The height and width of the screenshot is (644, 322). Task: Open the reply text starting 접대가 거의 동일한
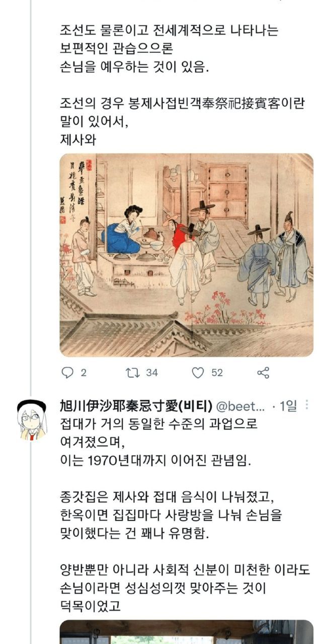[158, 433]
